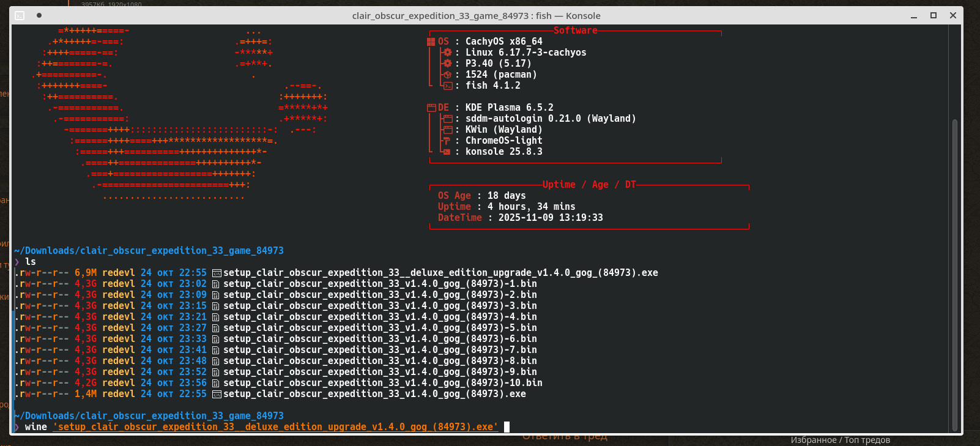This screenshot has width=980, height=446.
Task: Click the file icon before the (84973)-6.bin file
Action: 216,339
